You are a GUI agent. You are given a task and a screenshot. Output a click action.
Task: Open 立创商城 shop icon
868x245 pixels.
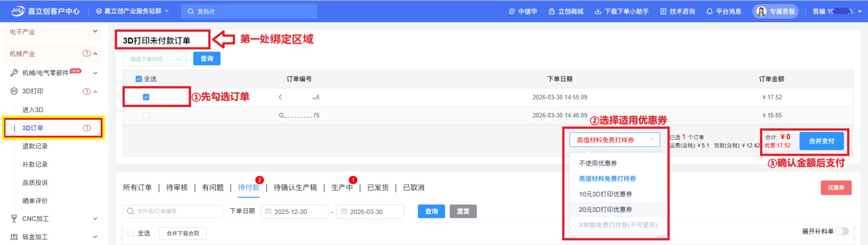(x=552, y=11)
